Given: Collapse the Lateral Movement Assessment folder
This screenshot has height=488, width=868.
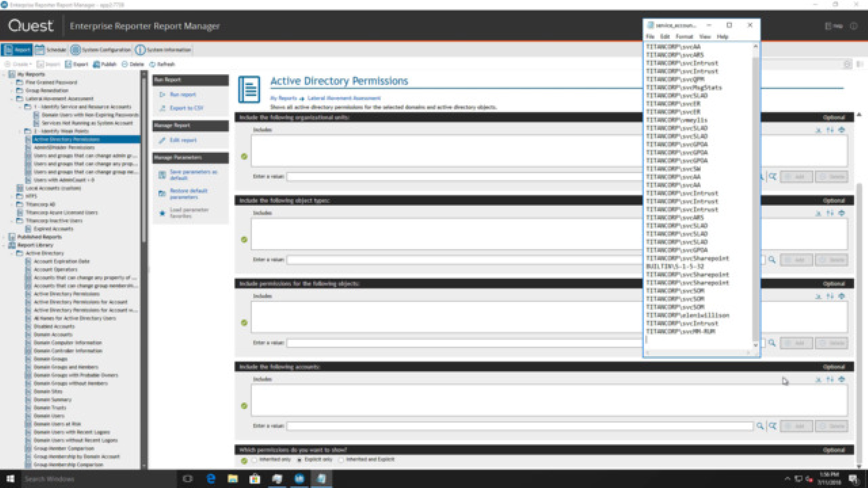Looking at the screenshot, I should pos(10,98).
